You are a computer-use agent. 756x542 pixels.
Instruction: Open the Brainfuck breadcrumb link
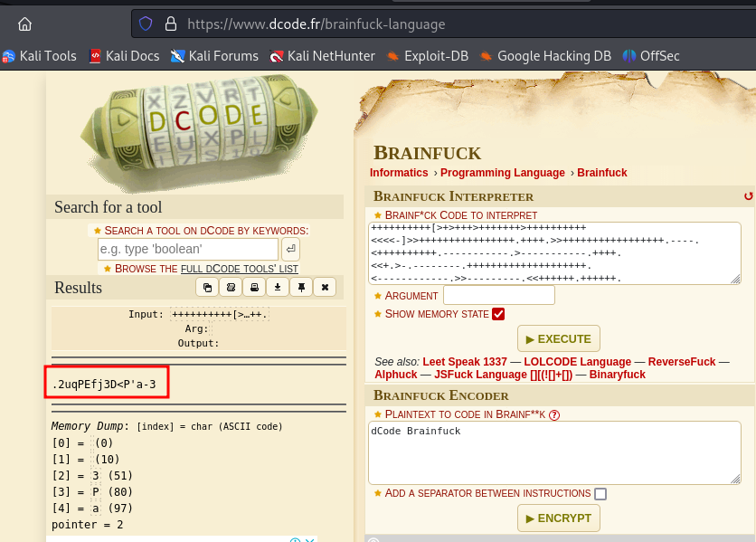tap(602, 173)
